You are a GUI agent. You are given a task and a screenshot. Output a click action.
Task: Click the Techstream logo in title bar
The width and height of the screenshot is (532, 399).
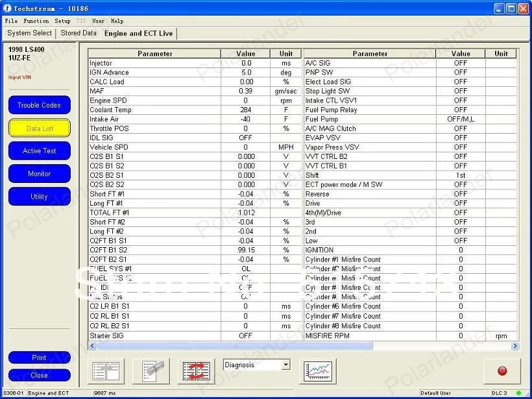[7, 8]
